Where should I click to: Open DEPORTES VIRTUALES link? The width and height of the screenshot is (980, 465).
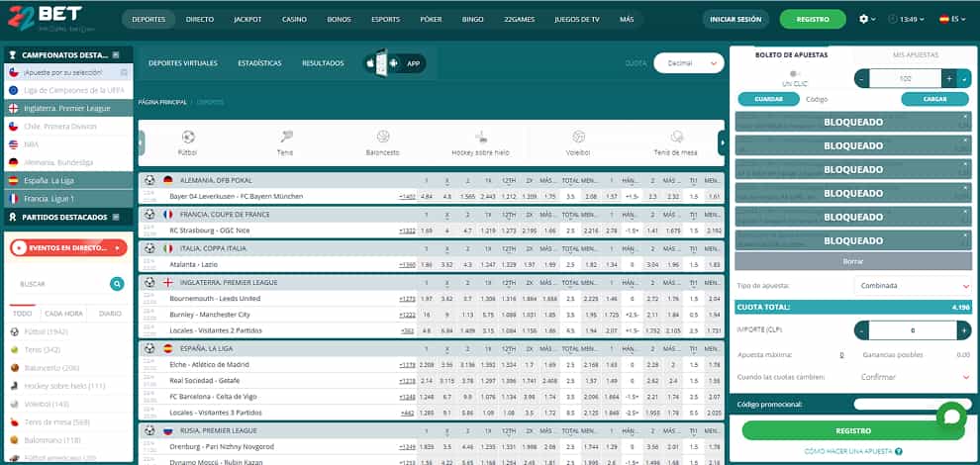click(183, 63)
